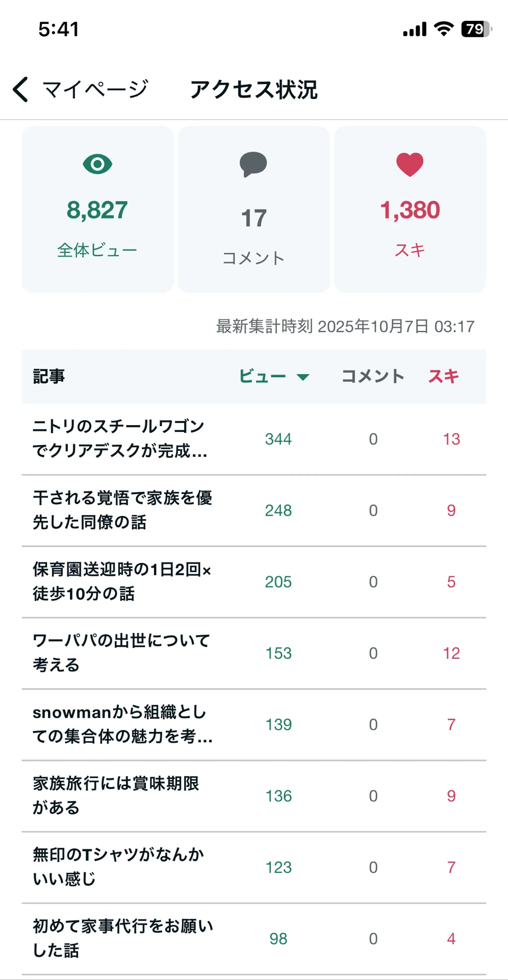Select the スキ summary card showing 1,380

(x=410, y=209)
